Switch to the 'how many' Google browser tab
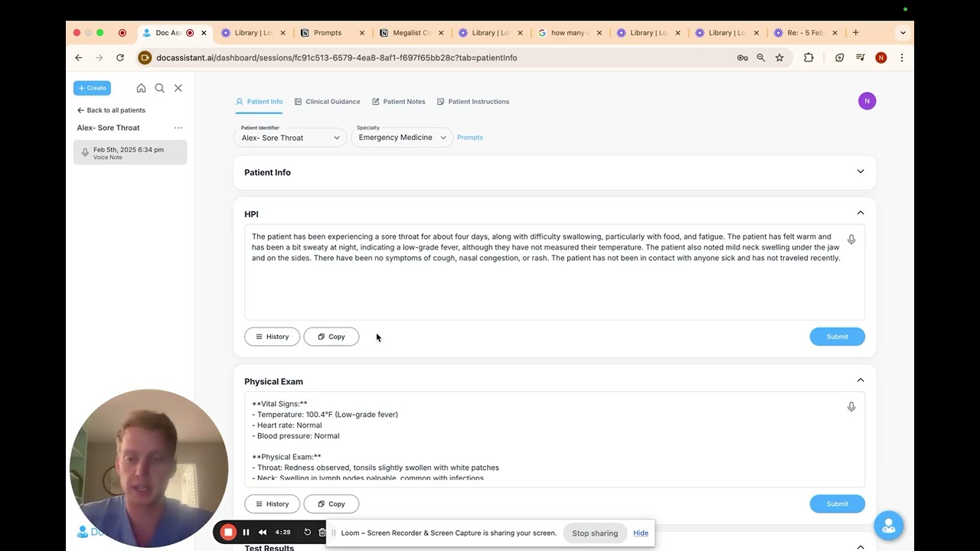Screen dimensions: 980x551 (x=568, y=33)
